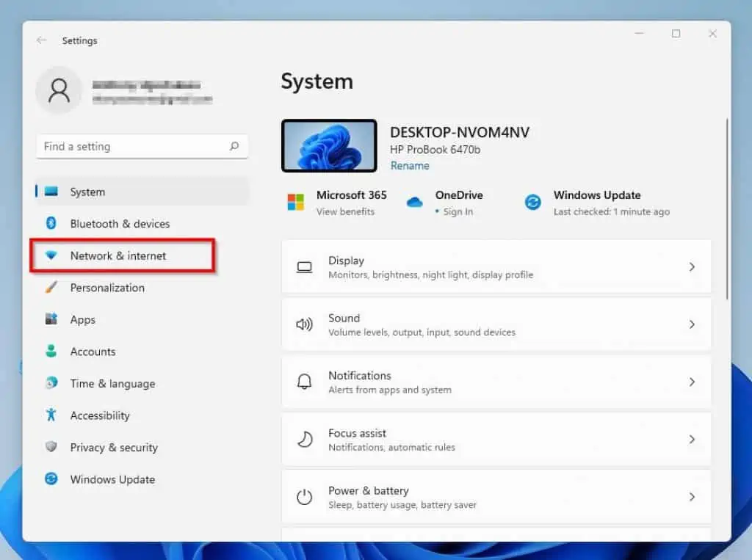The height and width of the screenshot is (560, 752).
Task: Click the Focus assist moon icon
Action: [305, 439]
